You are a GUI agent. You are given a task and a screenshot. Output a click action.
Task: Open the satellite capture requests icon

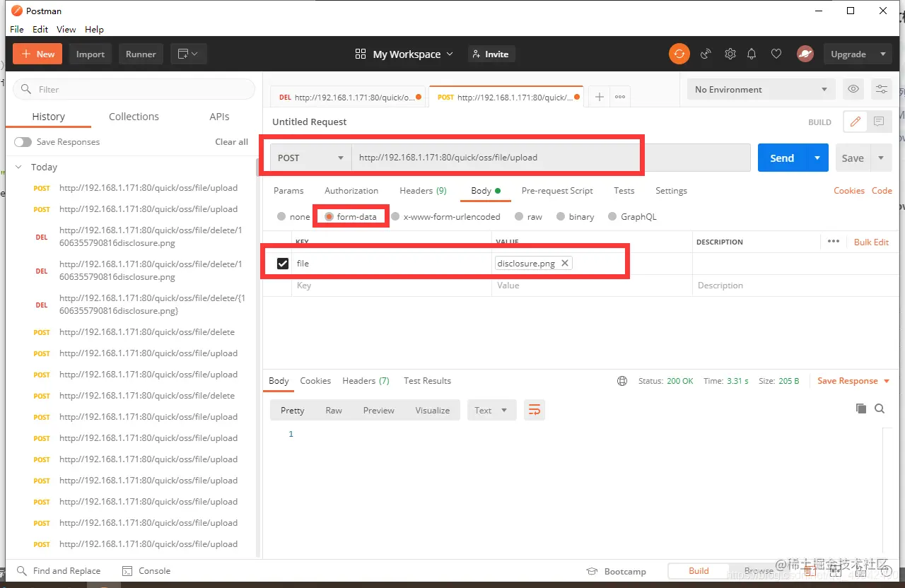(705, 54)
